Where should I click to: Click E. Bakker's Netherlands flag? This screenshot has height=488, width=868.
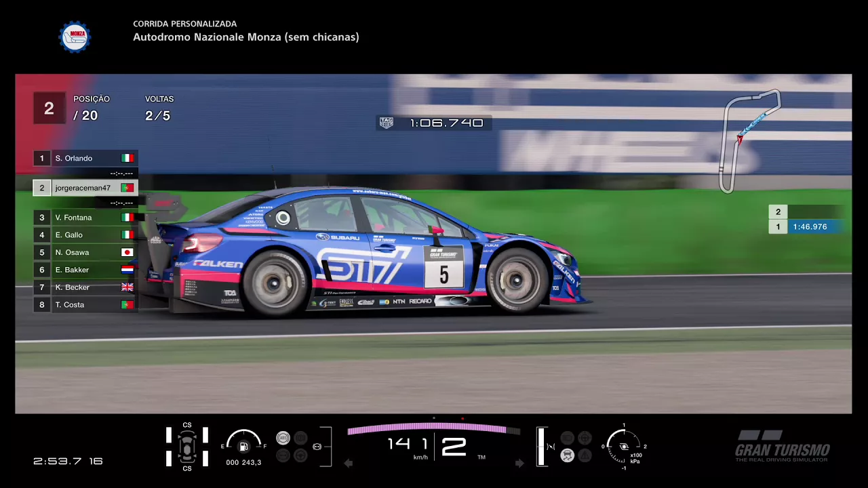(127, 270)
